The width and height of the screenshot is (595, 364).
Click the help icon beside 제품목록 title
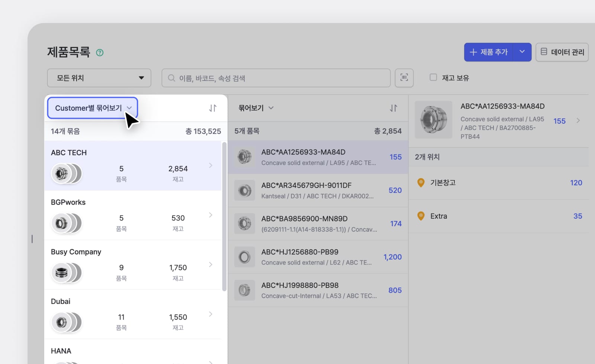pos(100,52)
